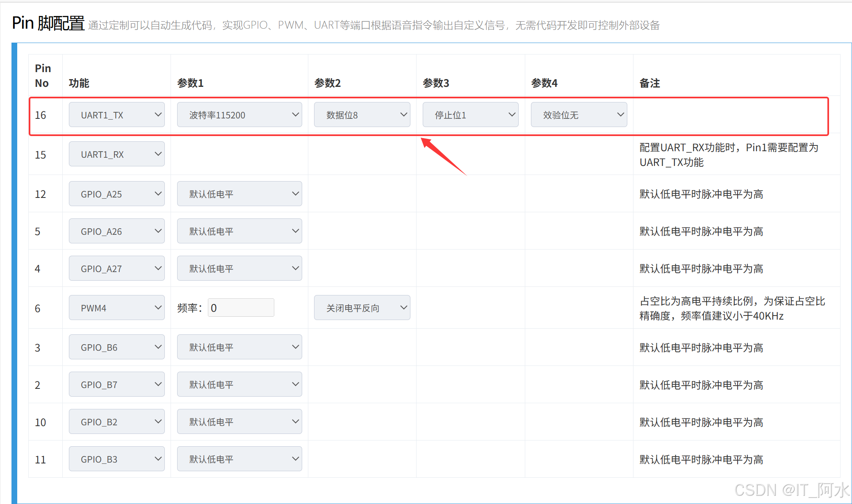
Task: Expand the GPIO_B7 function dropdown
Action: (116, 384)
